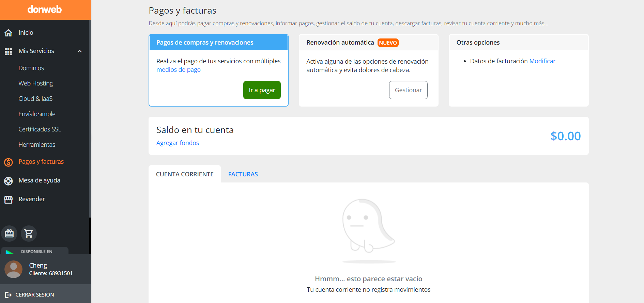644x303 pixels.
Task: Go to Web Hosting in sidebar
Action: (x=36, y=83)
